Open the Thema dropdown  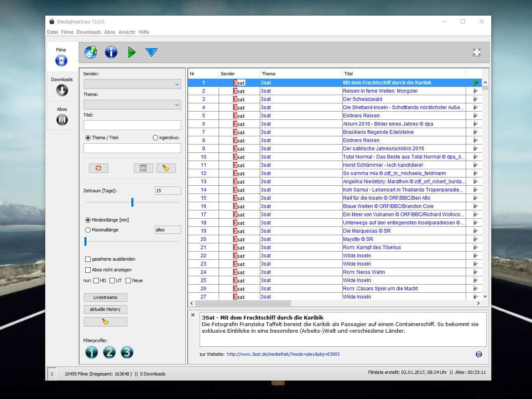(132, 105)
